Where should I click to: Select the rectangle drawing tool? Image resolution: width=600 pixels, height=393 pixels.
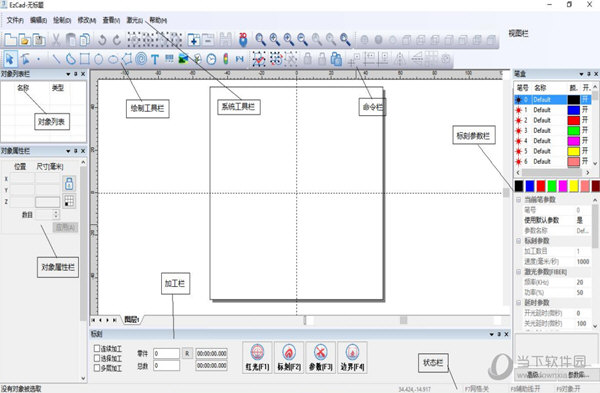(85, 59)
